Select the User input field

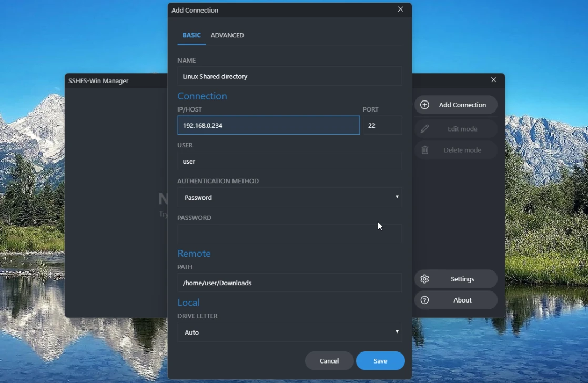tap(289, 162)
